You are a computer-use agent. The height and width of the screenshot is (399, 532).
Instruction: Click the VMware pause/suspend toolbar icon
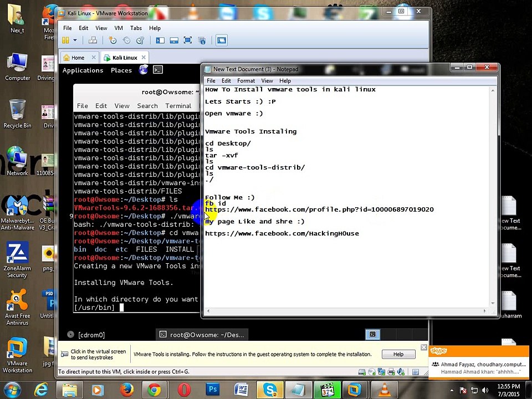coord(65,40)
